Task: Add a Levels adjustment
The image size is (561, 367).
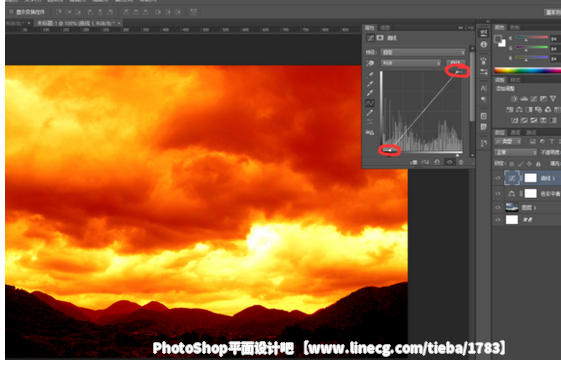Action: point(524,99)
